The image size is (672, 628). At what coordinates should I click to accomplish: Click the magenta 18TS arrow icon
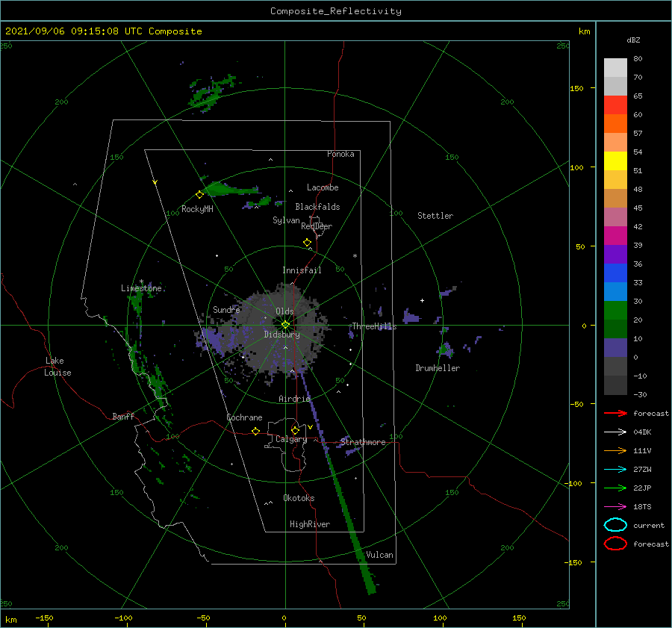615,507
